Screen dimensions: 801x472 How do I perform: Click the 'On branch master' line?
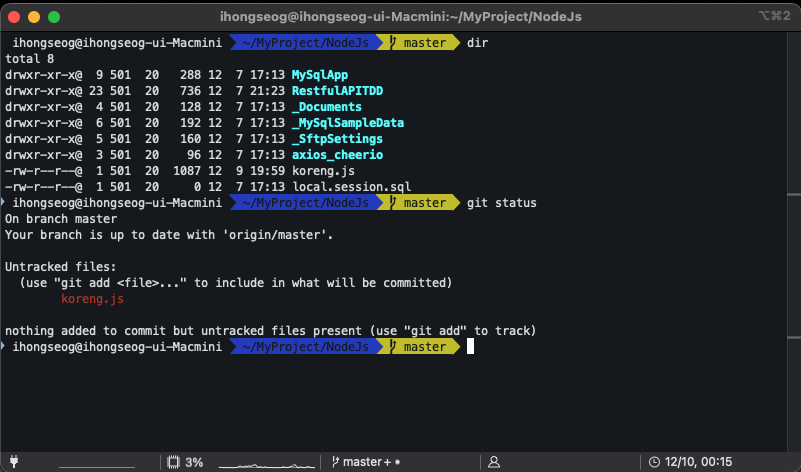tap(61, 219)
